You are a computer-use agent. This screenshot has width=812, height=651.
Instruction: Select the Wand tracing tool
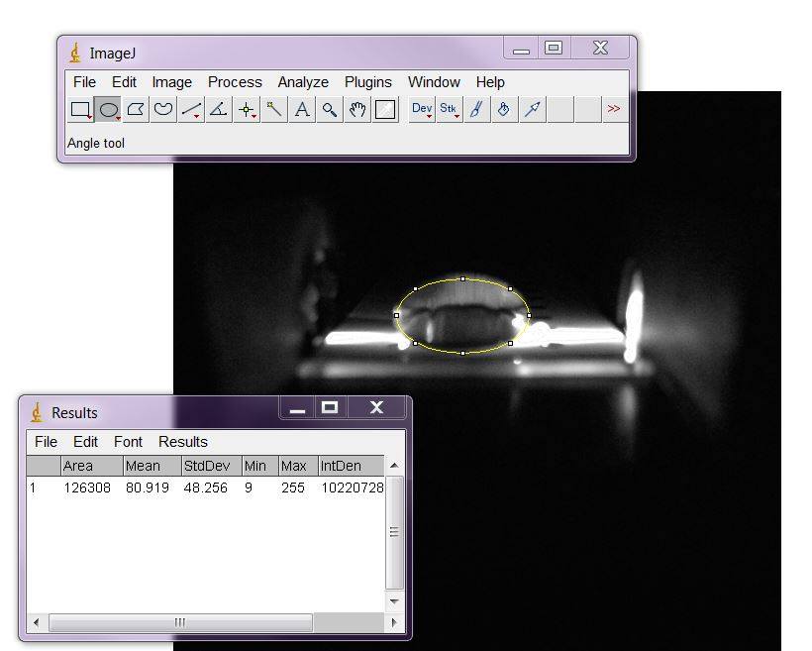point(274,109)
